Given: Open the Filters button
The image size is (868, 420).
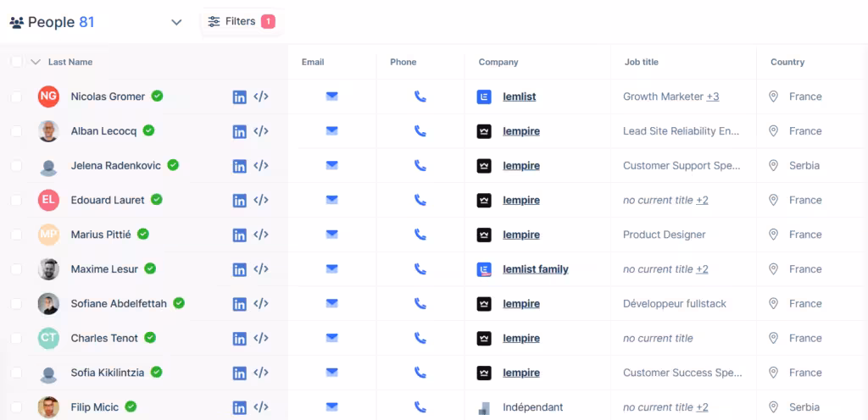Looking at the screenshot, I should click(241, 22).
